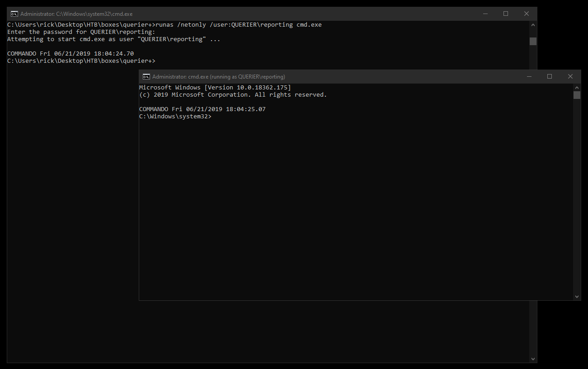Minimize the C:\Windows\system32\cmd.exe window
This screenshot has height=369, width=588.
point(485,14)
